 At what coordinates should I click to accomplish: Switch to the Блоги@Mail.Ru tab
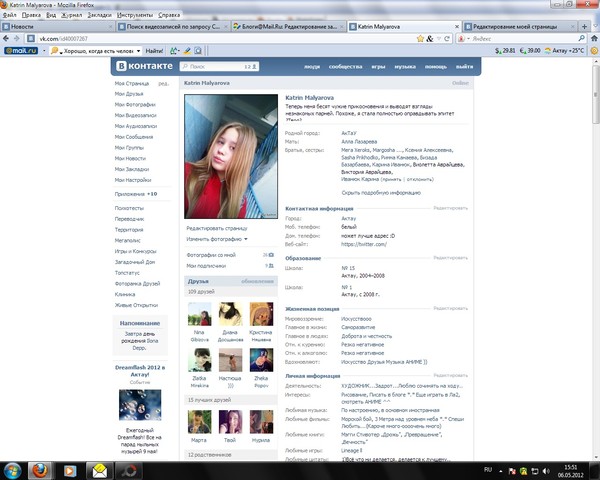[x=289, y=26]
